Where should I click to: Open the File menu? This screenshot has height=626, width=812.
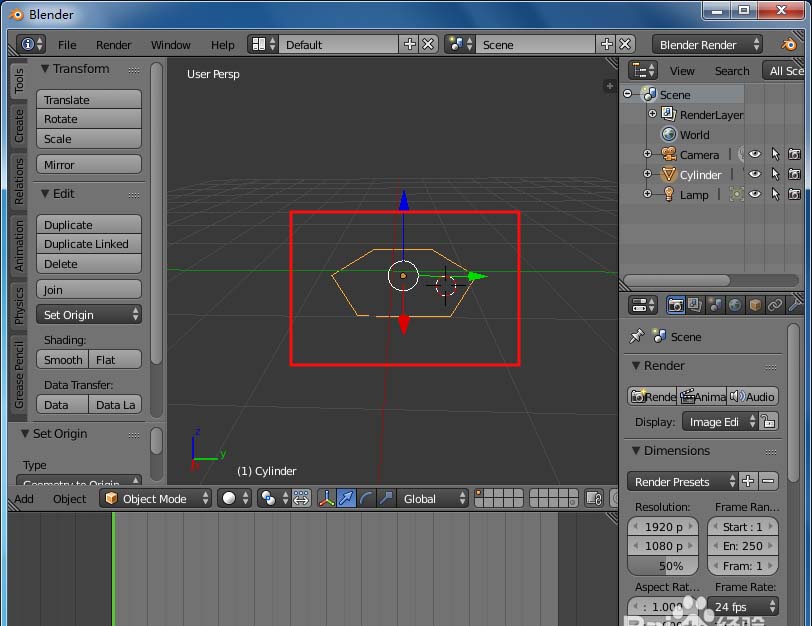tap(67, 45)
